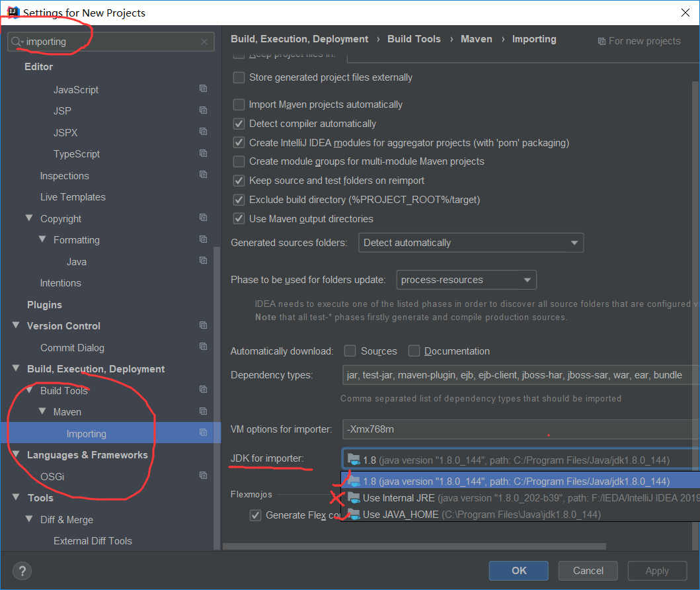Collapse the Copyright tree node
This screenshot has height=590, width=700.
pyautogui.click(x=29, y=218)
